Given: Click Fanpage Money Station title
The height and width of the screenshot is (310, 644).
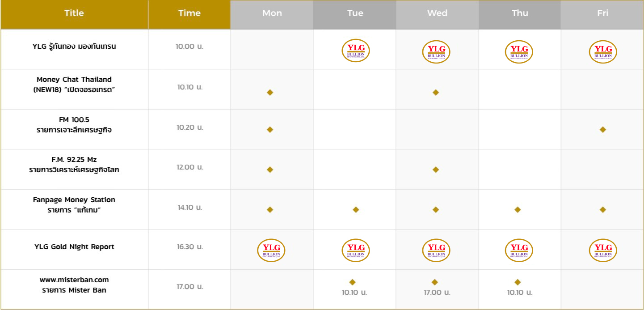Looking at the screenshot, I should [74, 200].
